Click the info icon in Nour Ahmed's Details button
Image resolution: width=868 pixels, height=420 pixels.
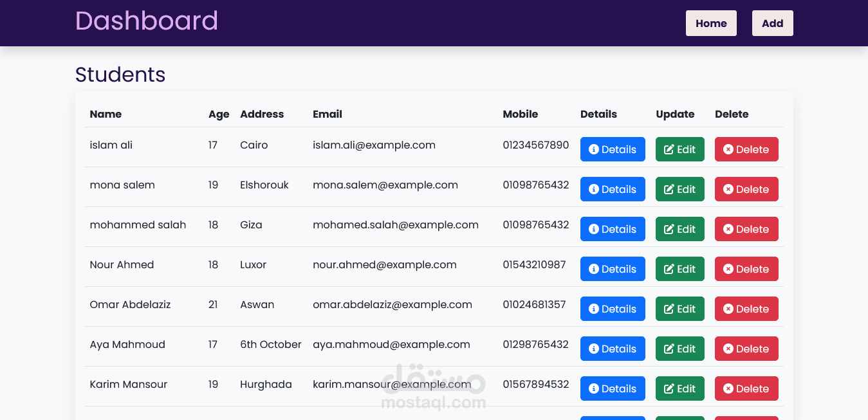tap(594, 269)
